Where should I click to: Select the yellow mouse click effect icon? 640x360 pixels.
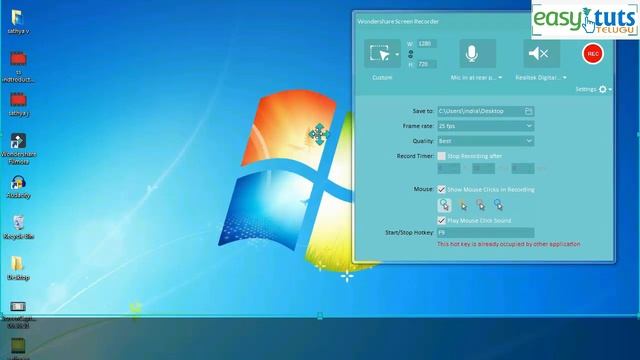[x=463, y=205]
